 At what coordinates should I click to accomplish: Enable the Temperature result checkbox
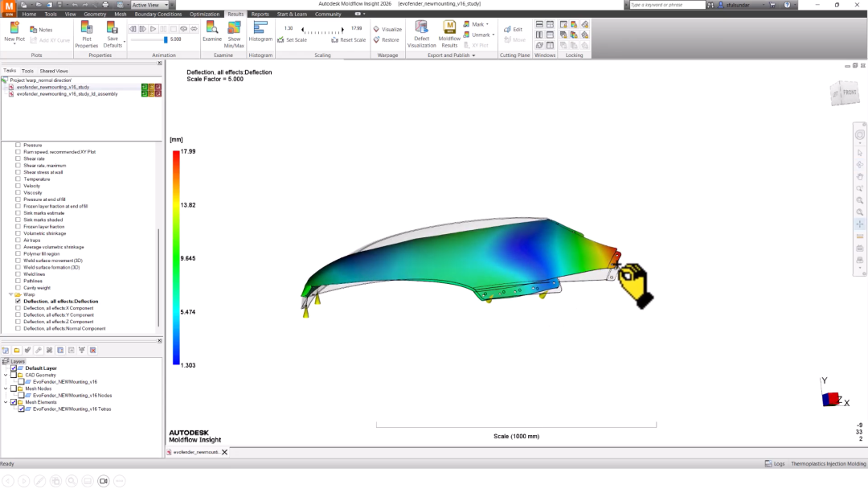(x=18, y=179)
